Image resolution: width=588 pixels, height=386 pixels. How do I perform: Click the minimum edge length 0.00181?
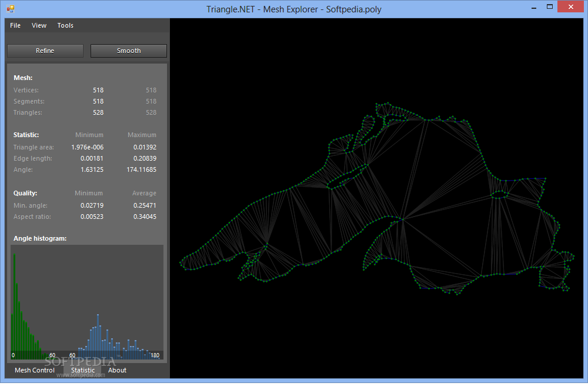[92, 159]
